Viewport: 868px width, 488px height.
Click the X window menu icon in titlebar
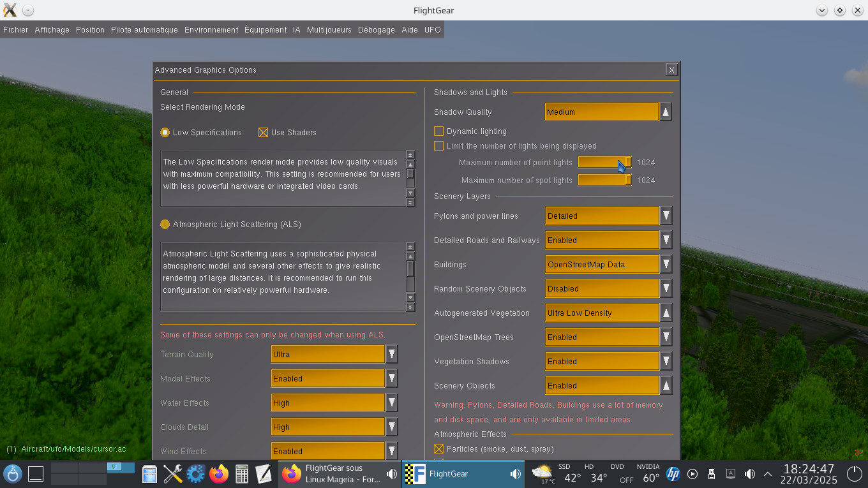click(10, 10)
